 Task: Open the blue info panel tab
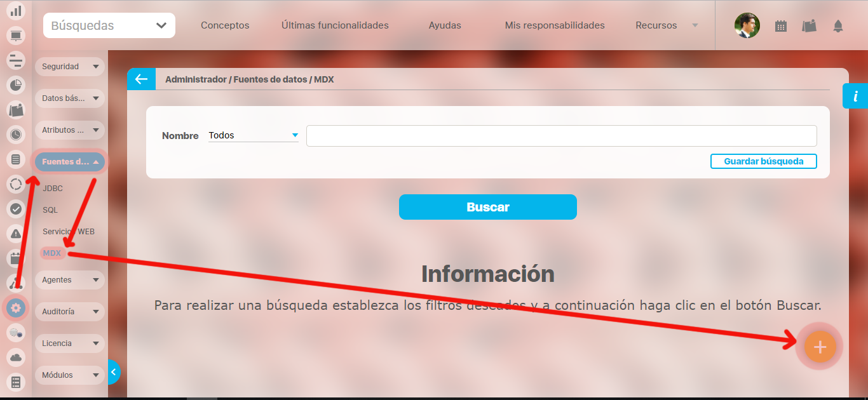855,97
